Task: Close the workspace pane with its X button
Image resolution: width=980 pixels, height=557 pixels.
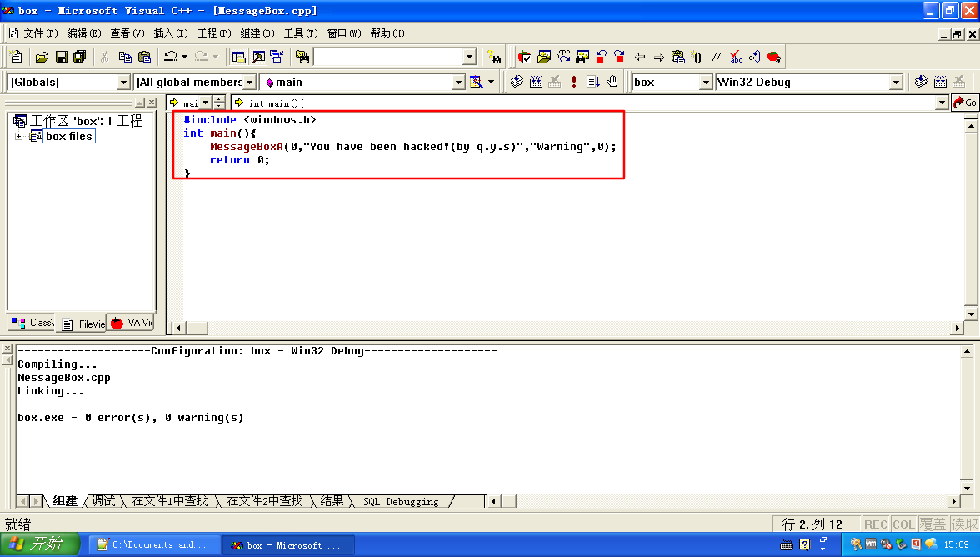Action: 152,103
